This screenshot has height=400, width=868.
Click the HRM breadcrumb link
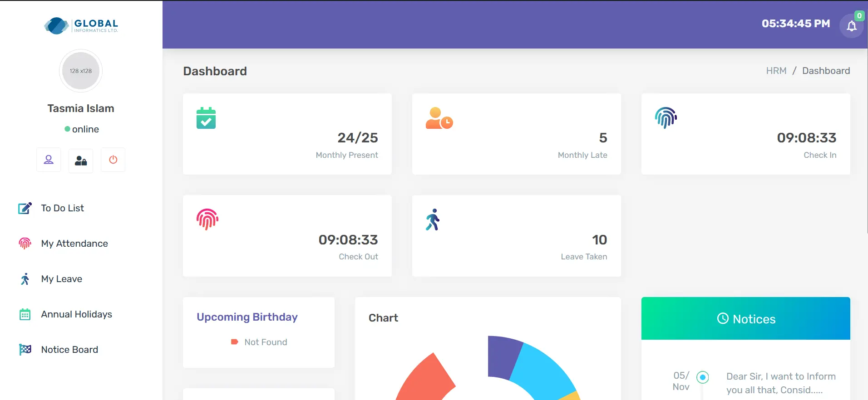[776, 71]
